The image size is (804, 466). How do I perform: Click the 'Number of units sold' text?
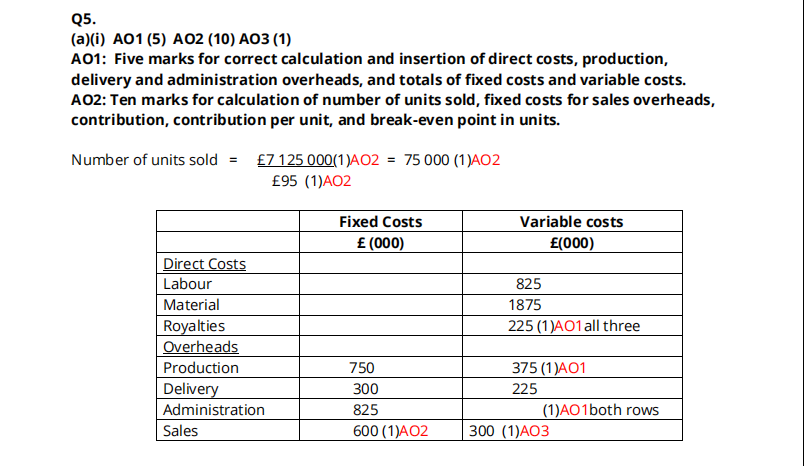(144, 160)
